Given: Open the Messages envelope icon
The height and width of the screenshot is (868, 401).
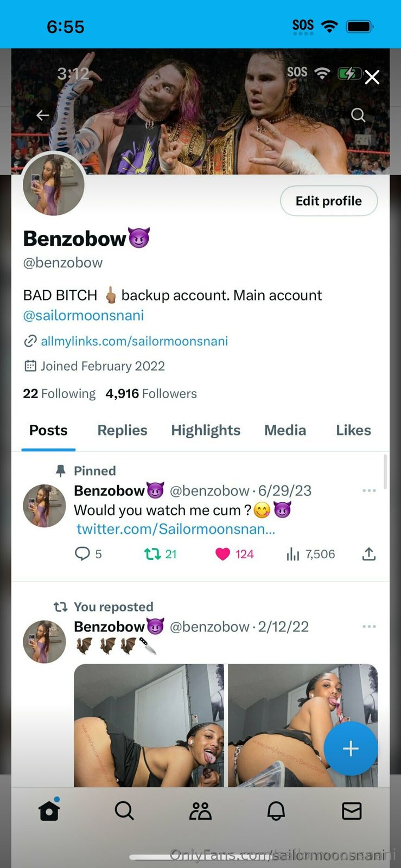Looking at the screenshot, I should coord(352,811).
